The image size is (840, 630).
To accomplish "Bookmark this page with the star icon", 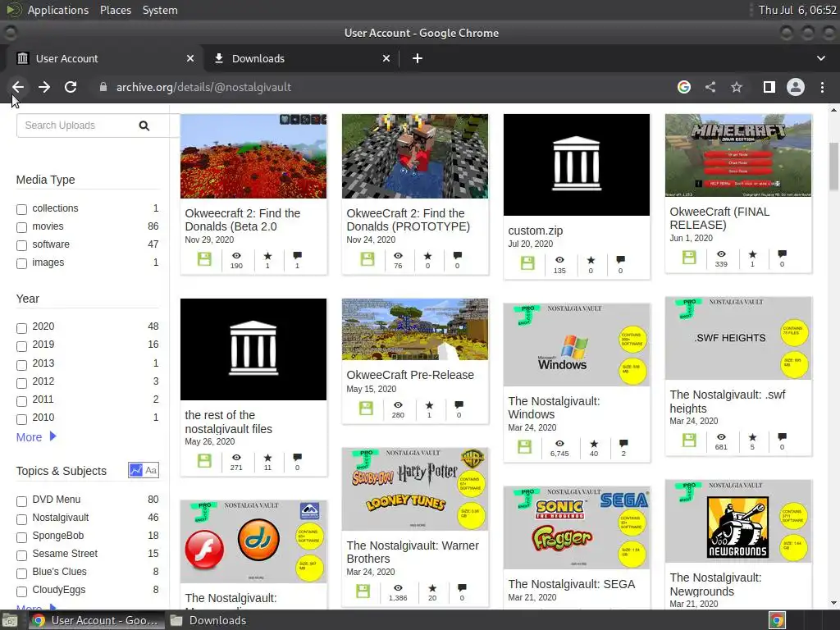I will coord(737,87).
